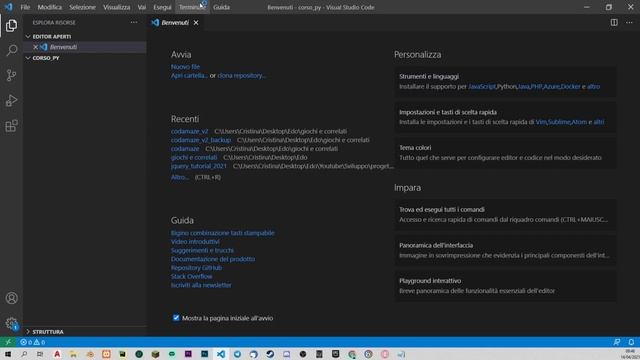
Task: Close the Benvenuti editor tab
Action: [196, 22]
